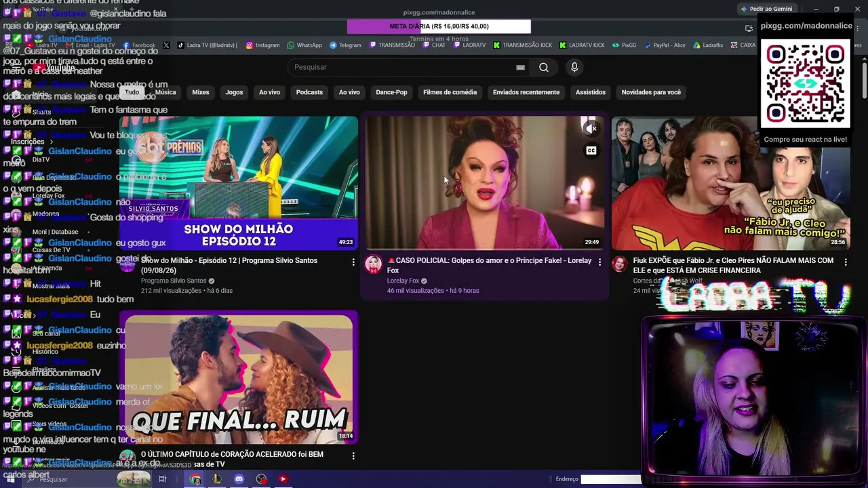Select the Mixes filter chip
Viewport: 868px width, 488px height.
(x=201, y=92)
